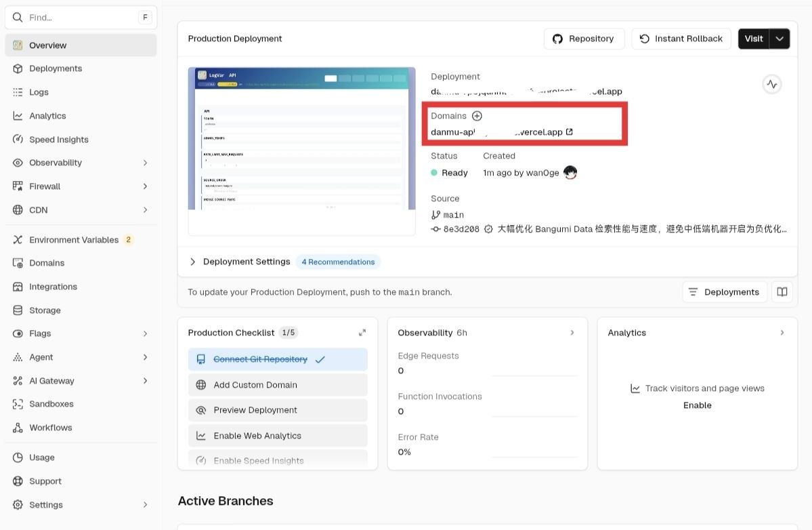Visit the production deployment

point(754,39)
